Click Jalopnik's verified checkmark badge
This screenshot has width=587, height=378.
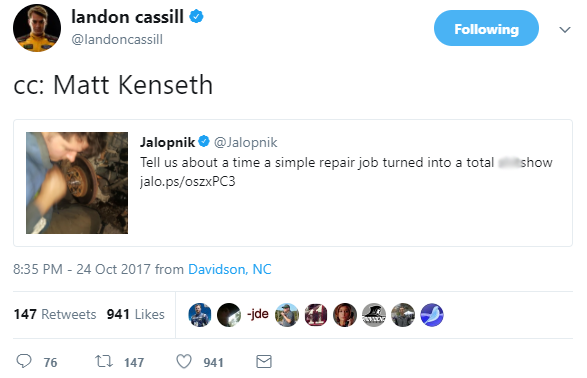[x=204, y=141]
